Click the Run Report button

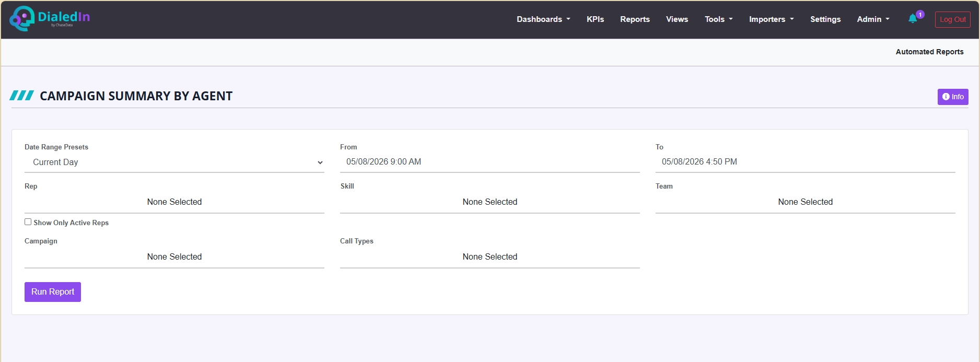(x=53, y=292)
